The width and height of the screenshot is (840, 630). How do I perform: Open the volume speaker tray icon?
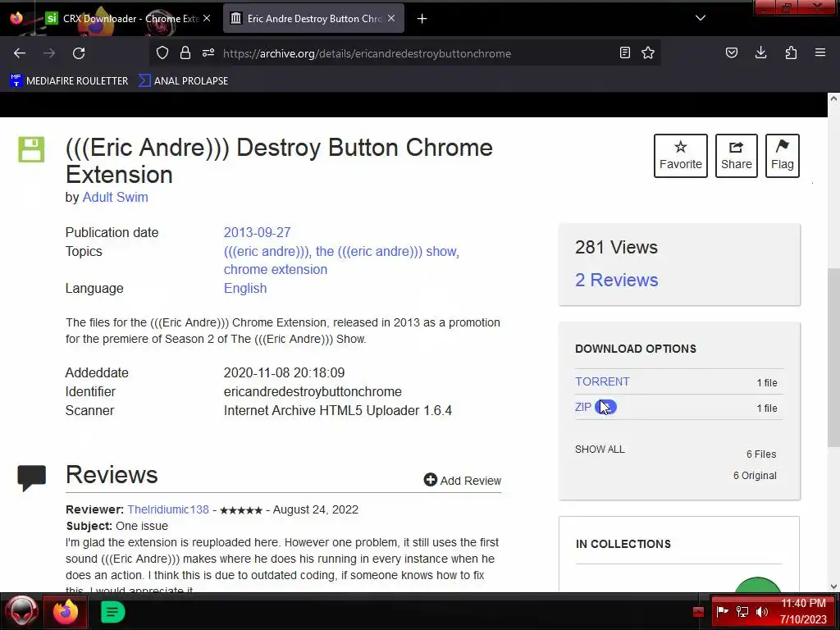tap(762, 611)
